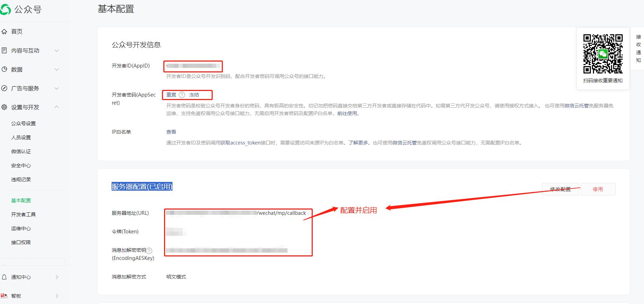Image resolution: width=644 pixels, height=304 pixels.
Task: Click the WeChat Official Account logo
Action: tap(6, 9)
